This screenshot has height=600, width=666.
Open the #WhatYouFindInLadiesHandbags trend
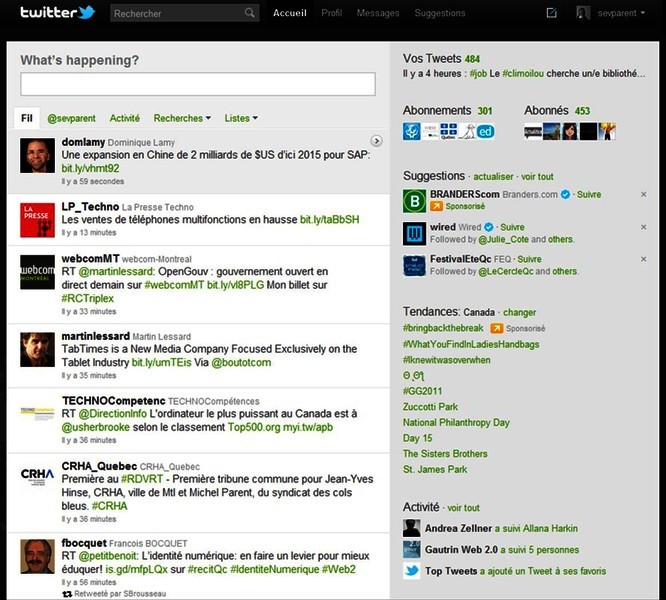tap(471, 344)
